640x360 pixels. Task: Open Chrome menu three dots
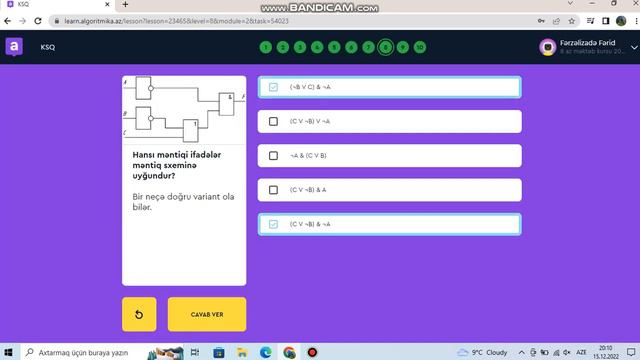point(636,21)
